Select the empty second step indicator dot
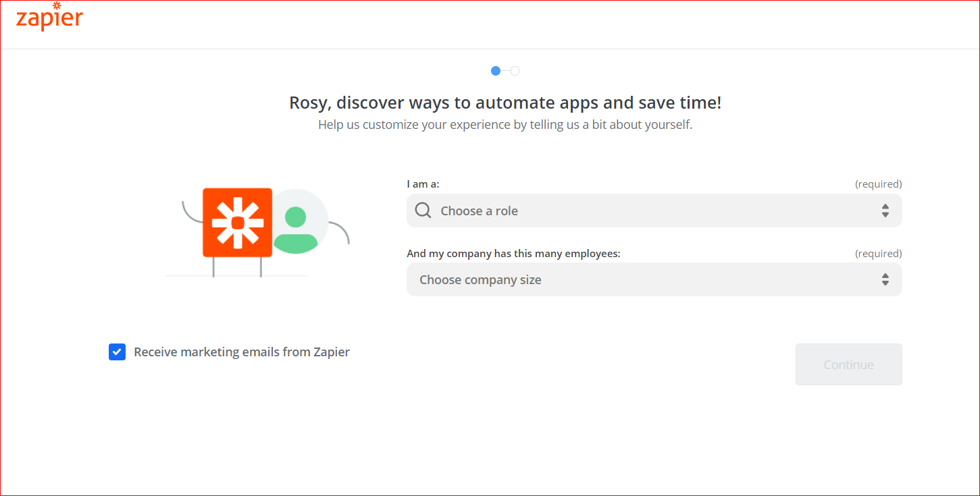980x496 pixels. [515, 71]
